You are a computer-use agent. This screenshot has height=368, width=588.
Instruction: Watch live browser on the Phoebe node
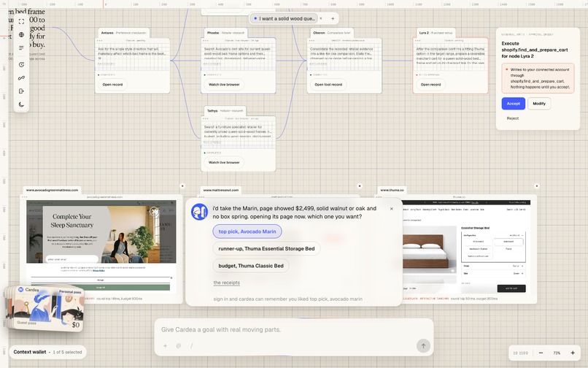click(x=224, y=85)
